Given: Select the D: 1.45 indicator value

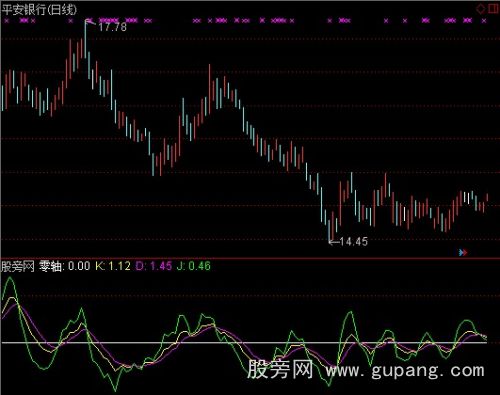Looking at the screenshot, I should click(154, 266).
